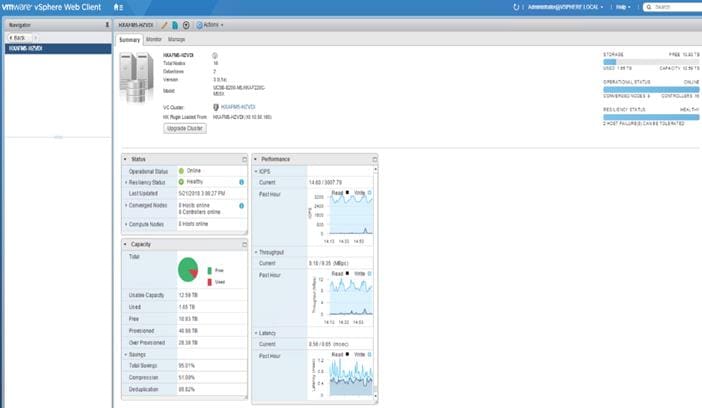Image resolution: width=702 pixels, height=408 pixels.
Task: Open the Help menu
Action: [x=623, y=7]
